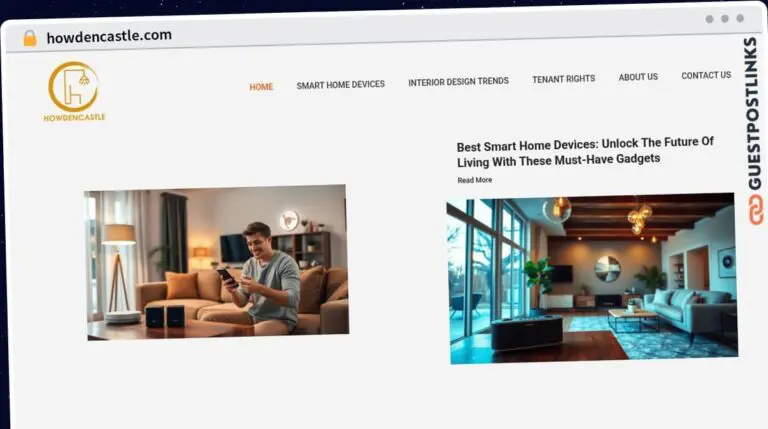This screenshot has width=768, height=429.
Task: Click the Howdencastle circular logo icon
Action: click(x=73, y=86)
